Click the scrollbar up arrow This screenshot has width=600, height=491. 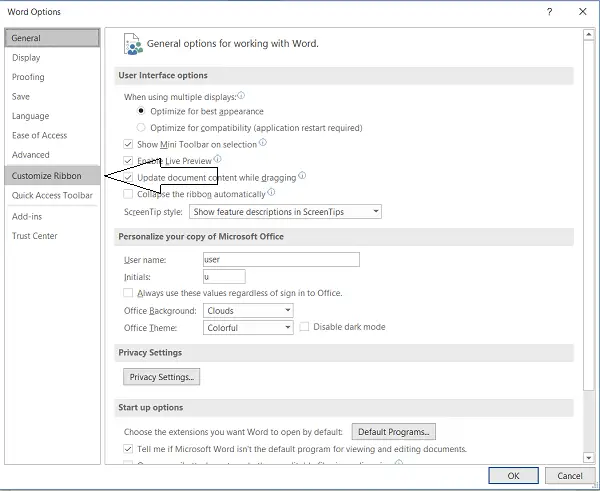click(589, 34)
